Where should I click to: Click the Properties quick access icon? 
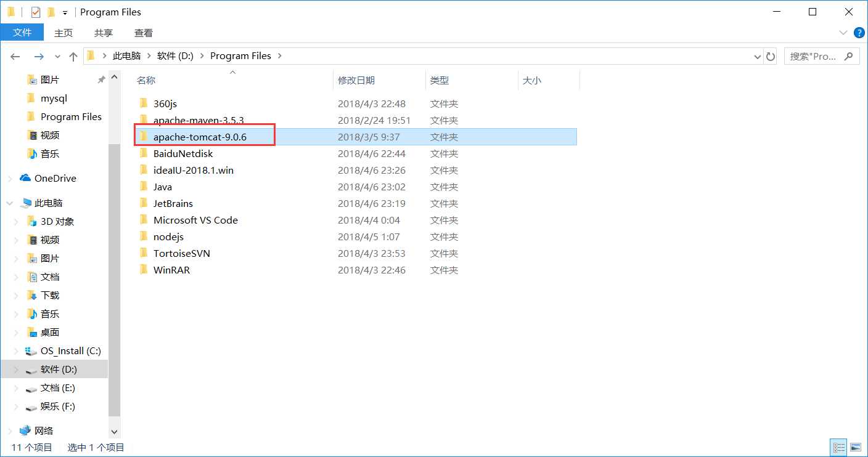[x=35, y=12]
